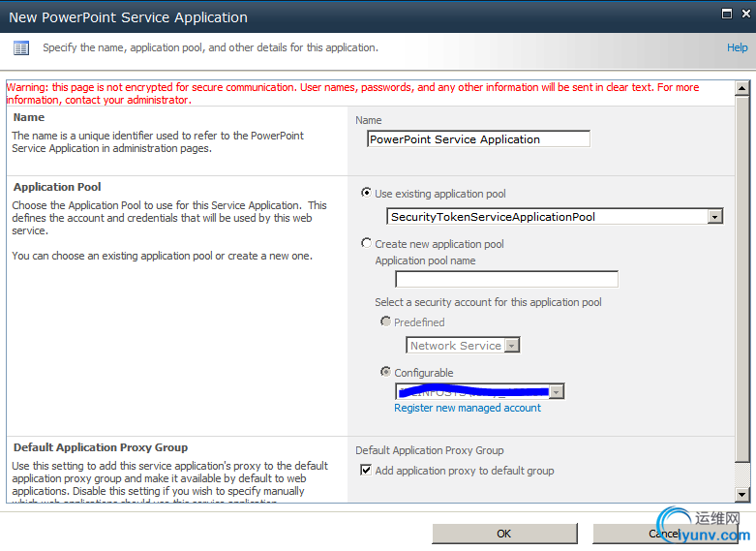Screen dimensions: 756x551
Task: Select the Configurable security account radio
Action: pyautogui.click(x=386, y=372)
